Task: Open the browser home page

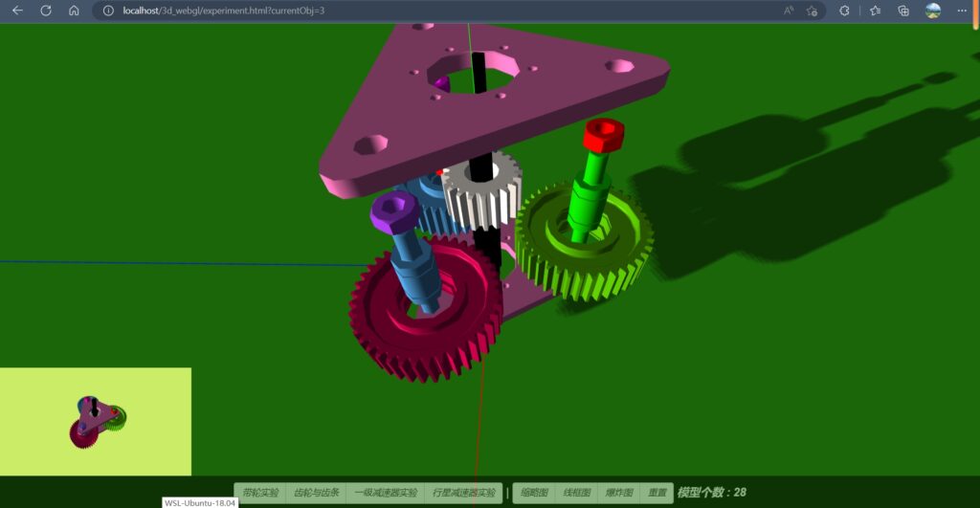Action: click(x=74, y=11)
